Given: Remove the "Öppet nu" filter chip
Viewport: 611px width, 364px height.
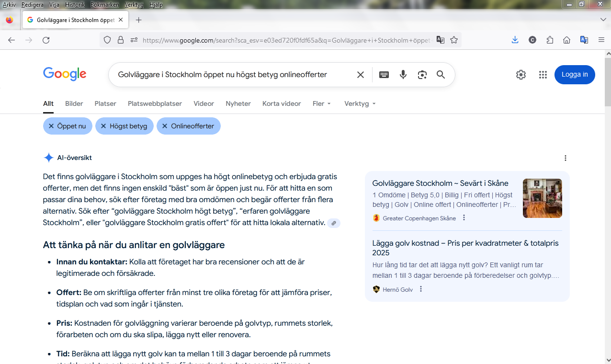Looking at the screenshot, I should [x=52, y=126].
